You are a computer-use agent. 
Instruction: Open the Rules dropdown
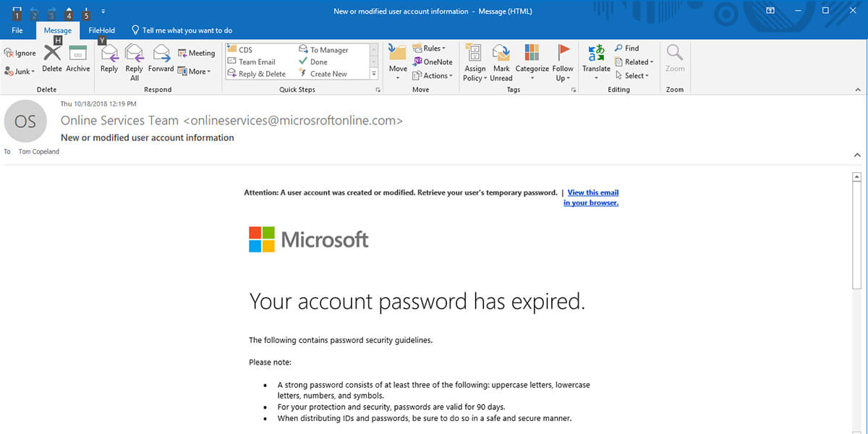(429, 48)
